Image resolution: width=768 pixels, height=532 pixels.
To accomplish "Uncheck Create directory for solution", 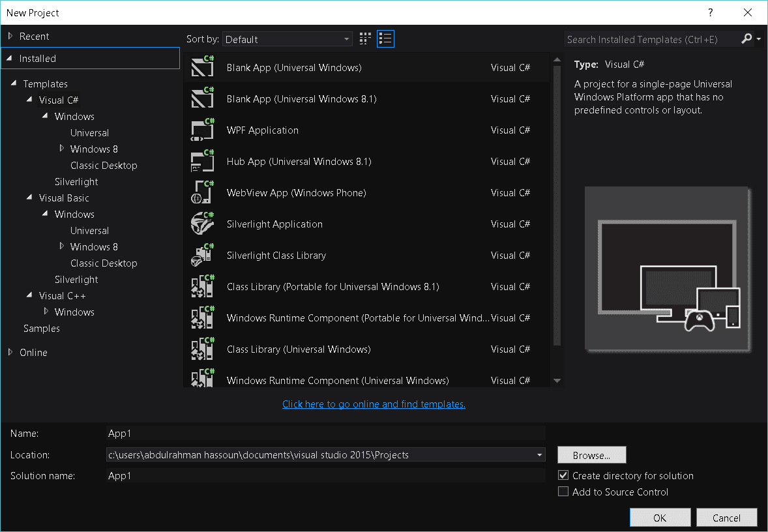I will (x=563, y=475).
